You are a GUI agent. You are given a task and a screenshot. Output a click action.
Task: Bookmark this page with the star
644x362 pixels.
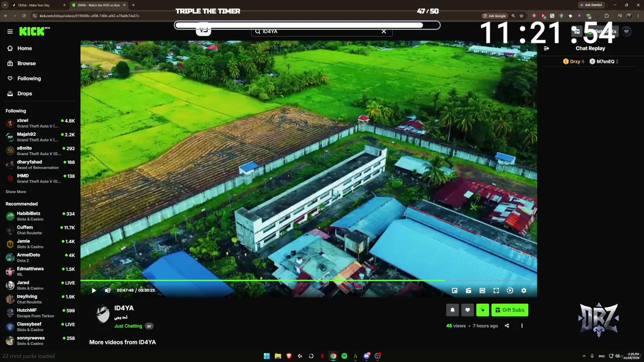tap(522, 16)
